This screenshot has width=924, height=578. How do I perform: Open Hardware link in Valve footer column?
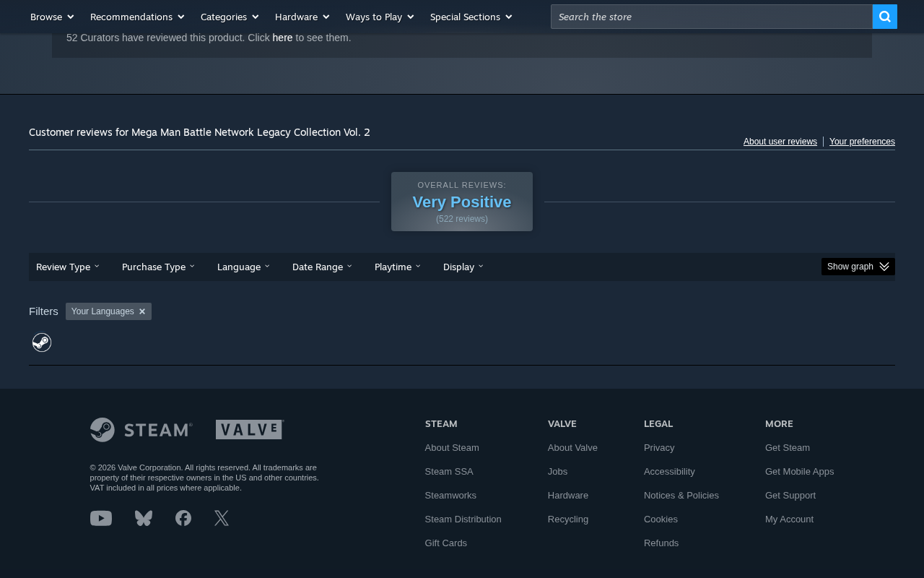click(568, 496)
